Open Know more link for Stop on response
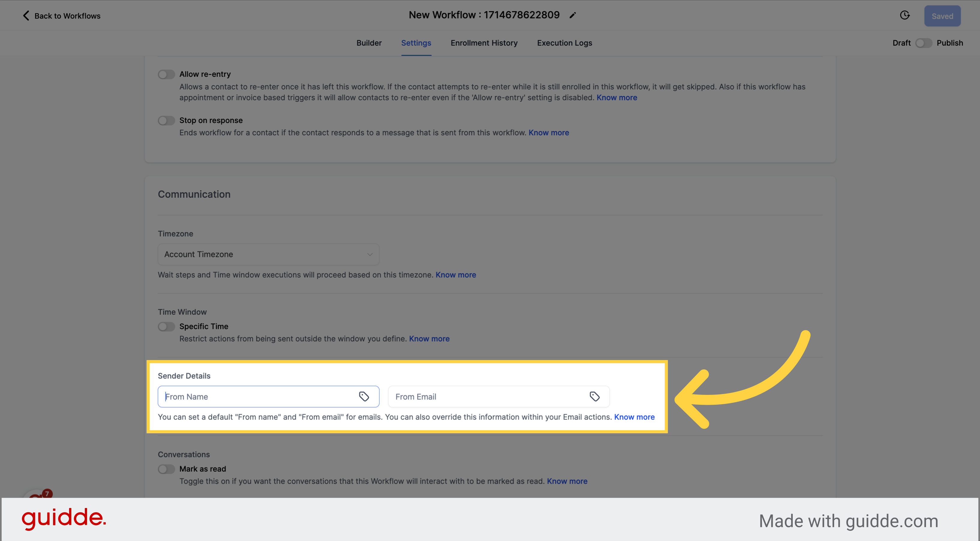 click(x=548, y=132)
